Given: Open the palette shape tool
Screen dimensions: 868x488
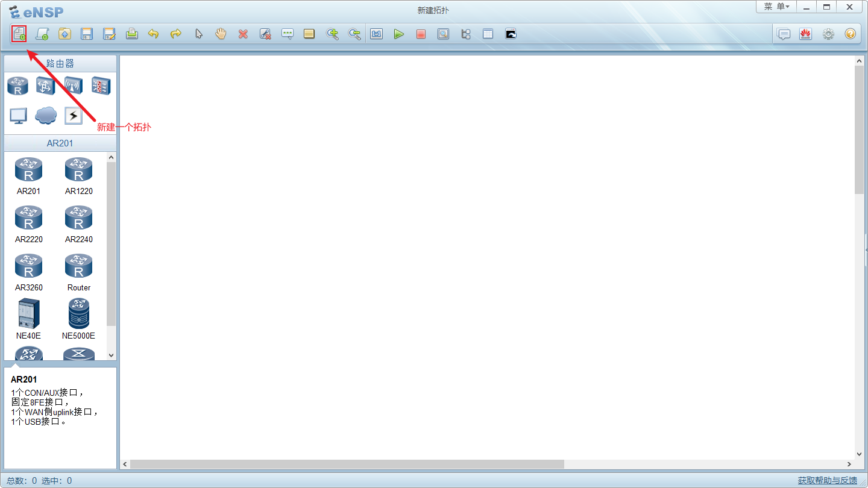Looking at the screenshot, I should 309,34.
